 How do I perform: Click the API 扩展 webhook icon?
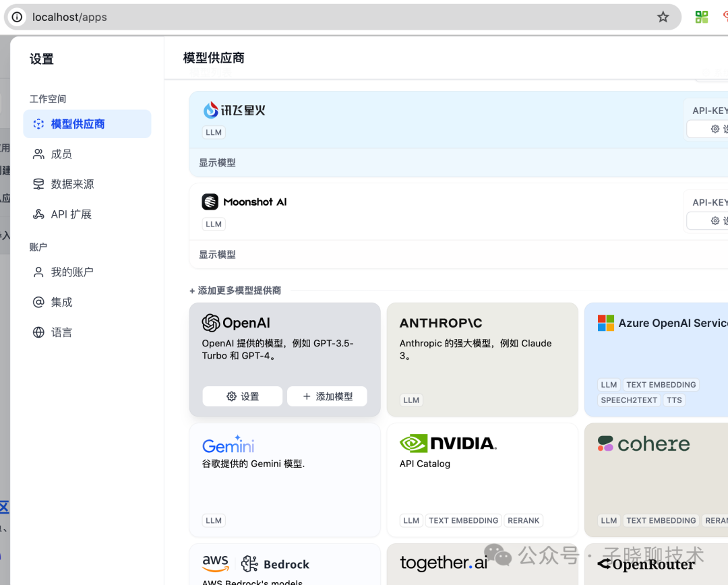(38, 214)
